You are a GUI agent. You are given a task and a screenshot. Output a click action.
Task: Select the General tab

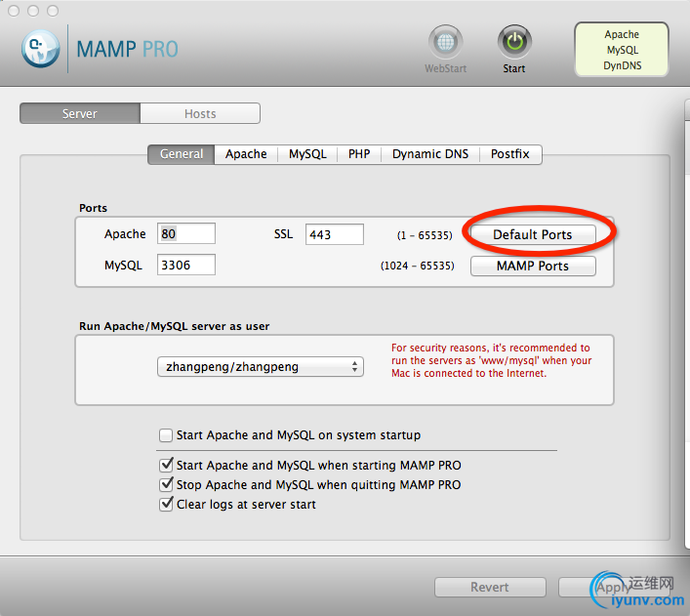pos(182,154)
